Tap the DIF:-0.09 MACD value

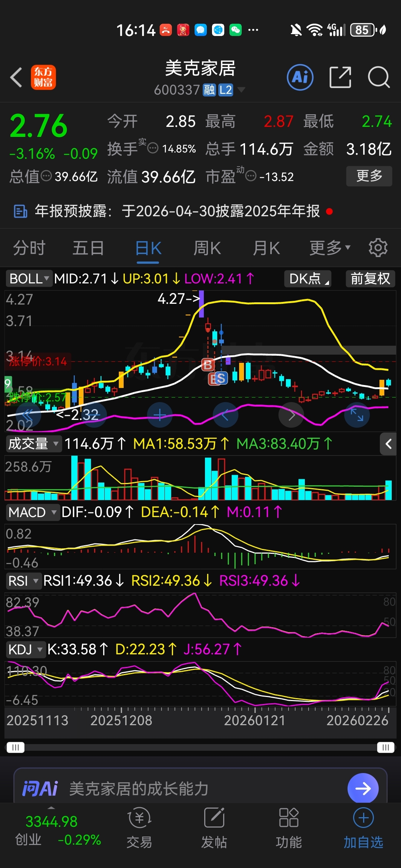98,512
